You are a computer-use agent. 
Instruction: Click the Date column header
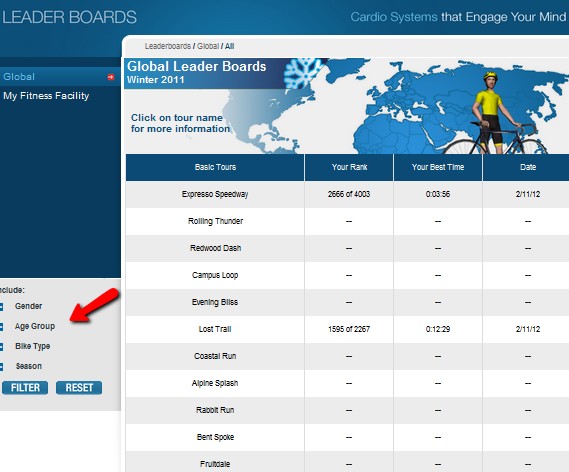coord(526,167)
